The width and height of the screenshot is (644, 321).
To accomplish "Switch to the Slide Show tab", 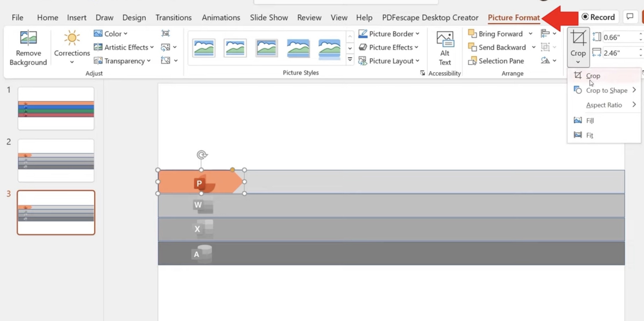I will (269, 17).
